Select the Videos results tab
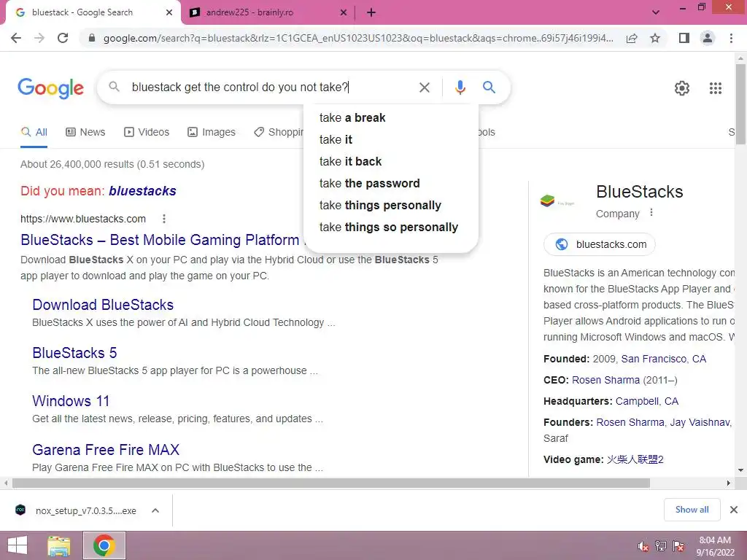Image resolution: width=747 pixels, height=560 pixels. (x=147, y=132)
